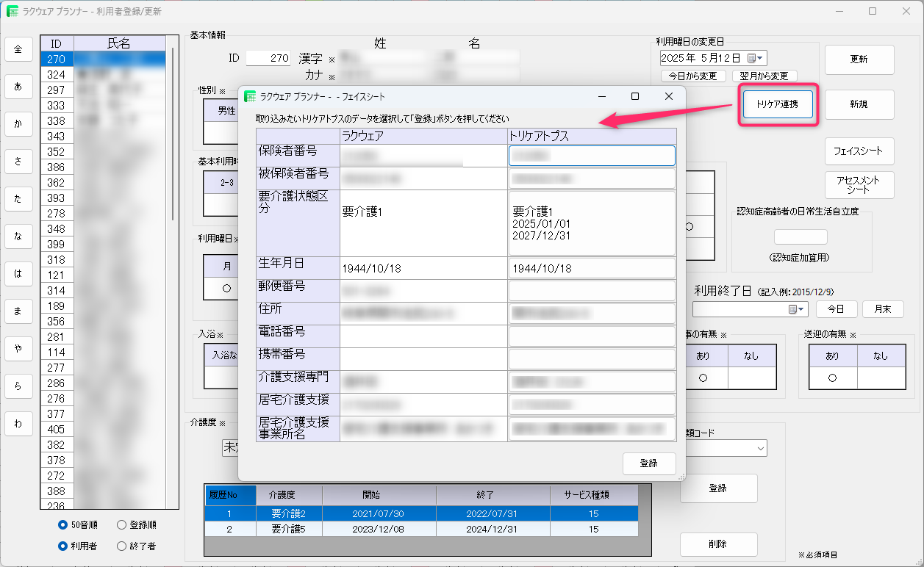
Task: Click the 削除 button
Action: coord(718,544)
